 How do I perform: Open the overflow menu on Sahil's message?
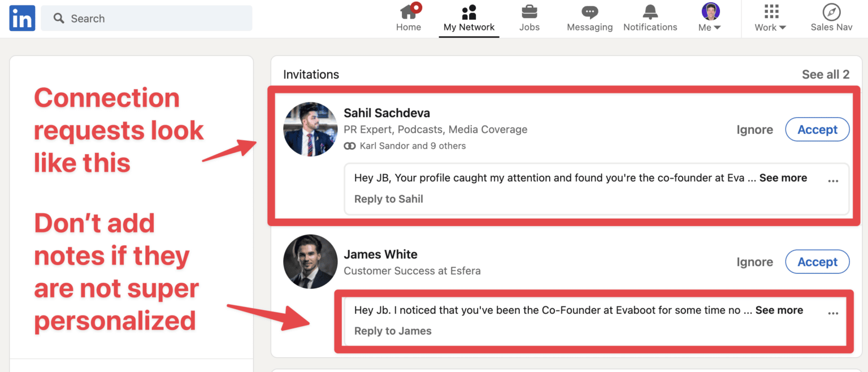(833, 180)
